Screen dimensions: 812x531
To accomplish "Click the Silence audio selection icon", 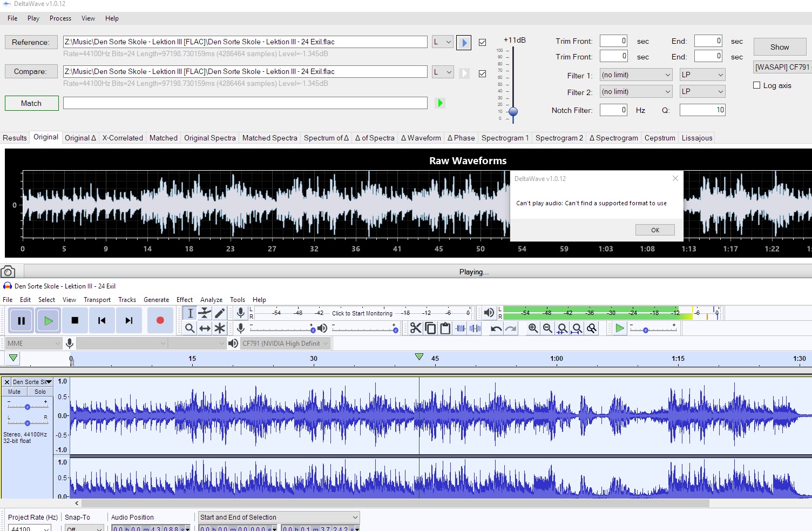I will pos(475,328).
